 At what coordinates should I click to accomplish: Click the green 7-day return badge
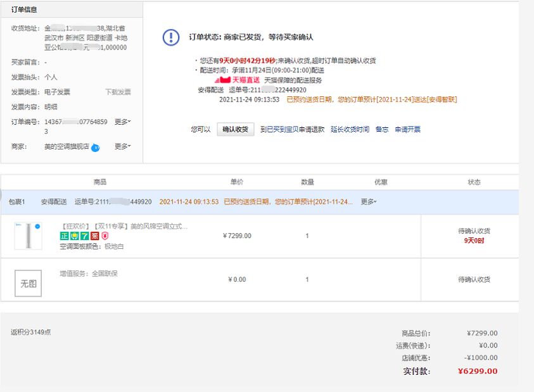click(84, 236)
